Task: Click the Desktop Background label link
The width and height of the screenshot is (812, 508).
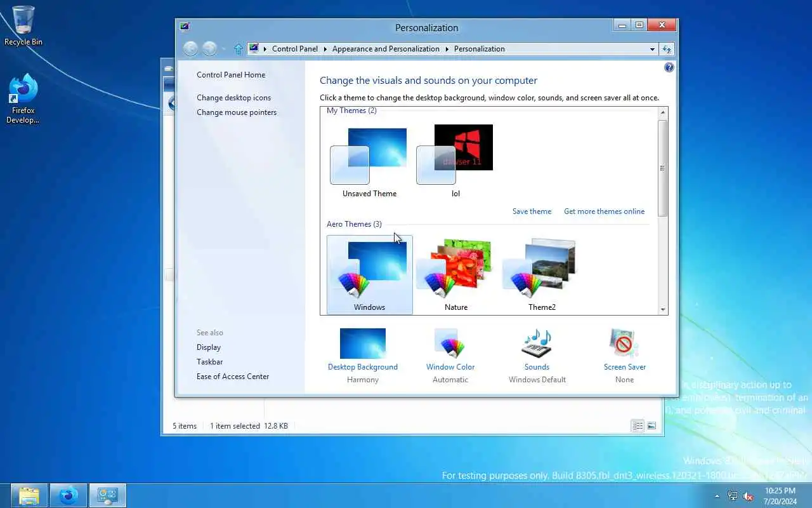Action: tap(363, 366)
